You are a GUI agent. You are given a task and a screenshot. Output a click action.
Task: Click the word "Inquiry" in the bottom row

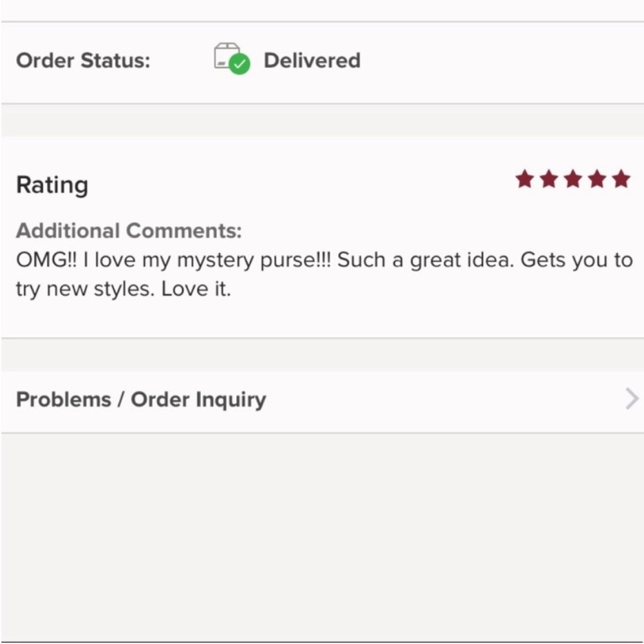tap(231, 399)
